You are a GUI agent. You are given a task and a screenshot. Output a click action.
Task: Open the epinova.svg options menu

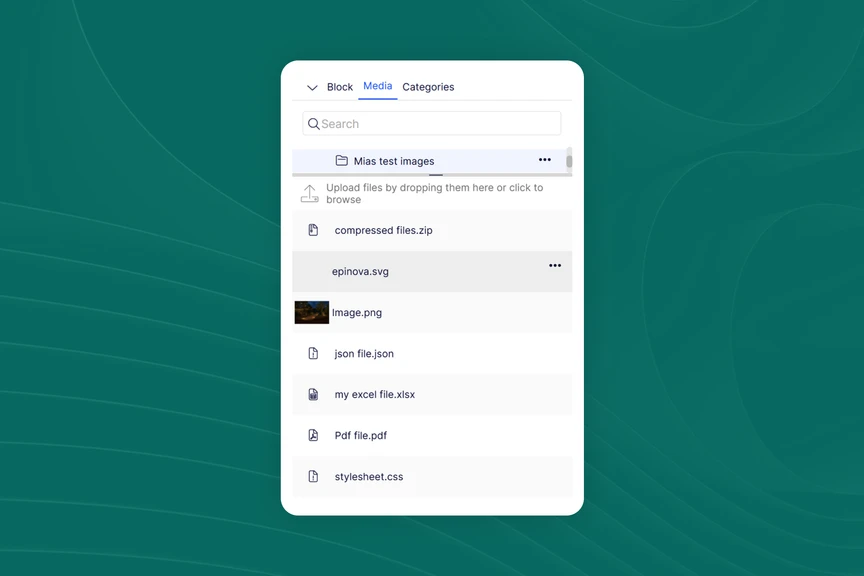click(555, 266)
